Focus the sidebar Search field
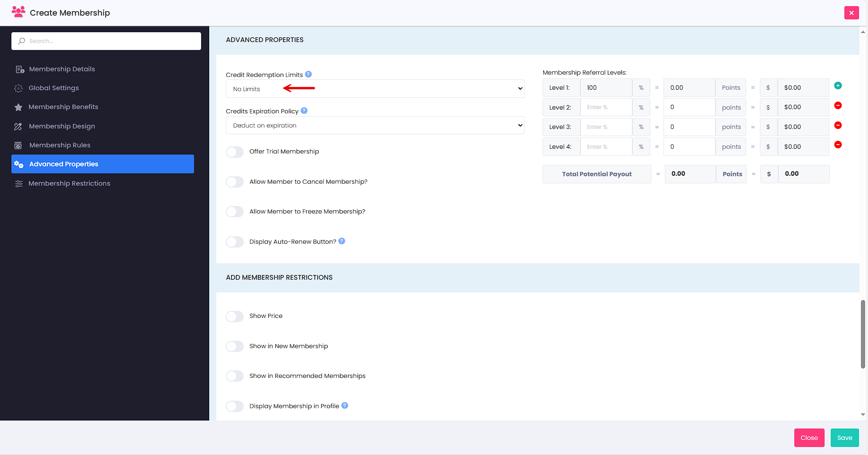The width and height of the screenshot is (868, 455). click(x=106, y=41)
